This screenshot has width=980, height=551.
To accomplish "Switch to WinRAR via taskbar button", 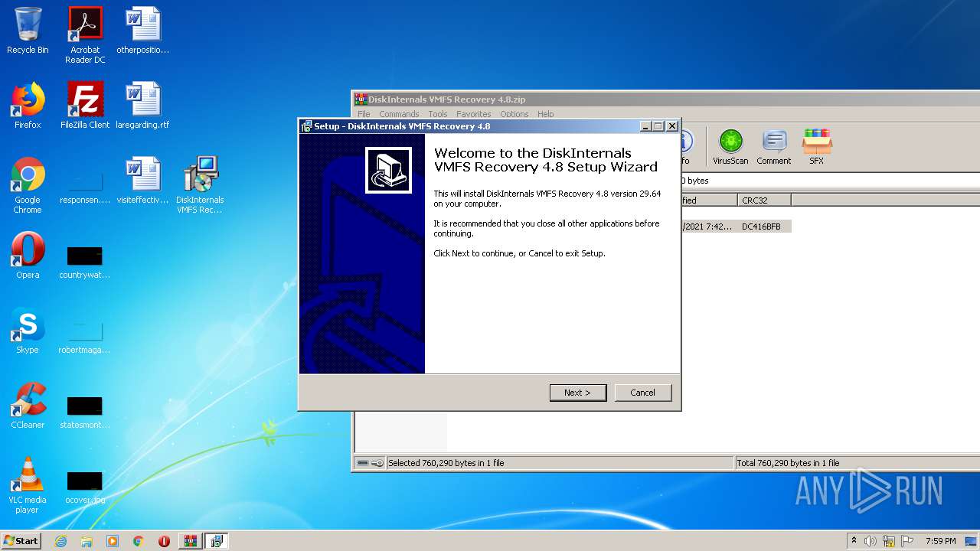I will pos(191,541).
